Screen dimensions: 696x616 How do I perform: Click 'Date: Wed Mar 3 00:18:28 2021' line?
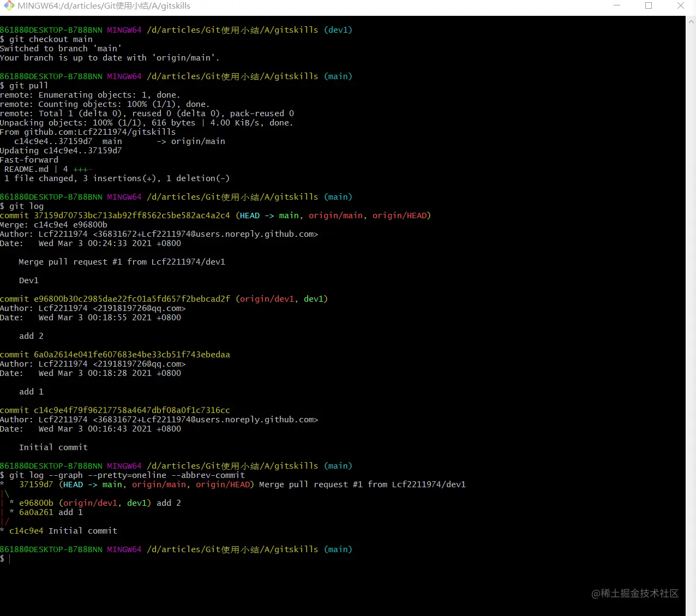[91, 373]
